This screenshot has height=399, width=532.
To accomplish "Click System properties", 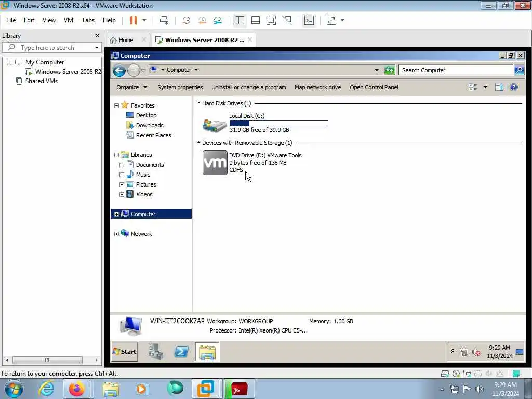I will (x=180, y=87).
